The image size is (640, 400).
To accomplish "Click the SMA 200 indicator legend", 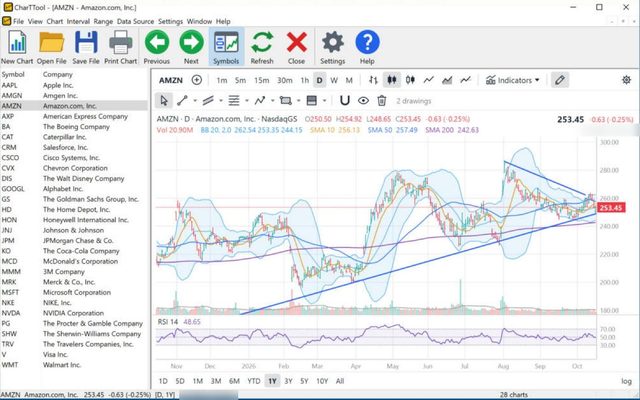I will click(x=452, y=130).
